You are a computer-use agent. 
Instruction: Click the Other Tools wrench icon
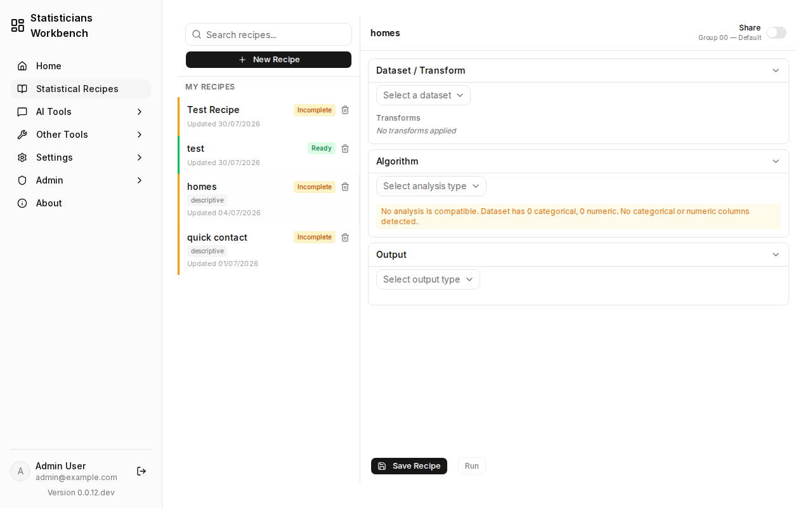22,135
